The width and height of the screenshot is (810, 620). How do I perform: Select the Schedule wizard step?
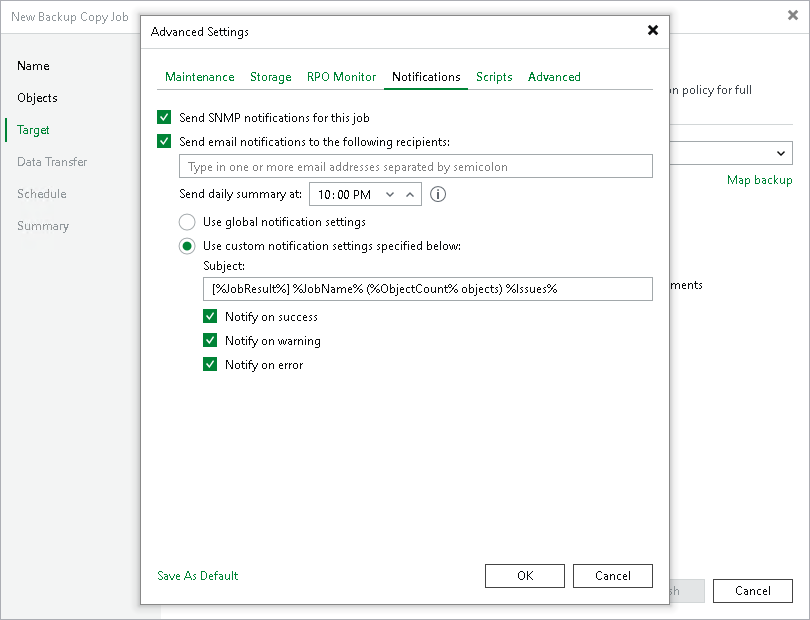[x=42, y=194]
